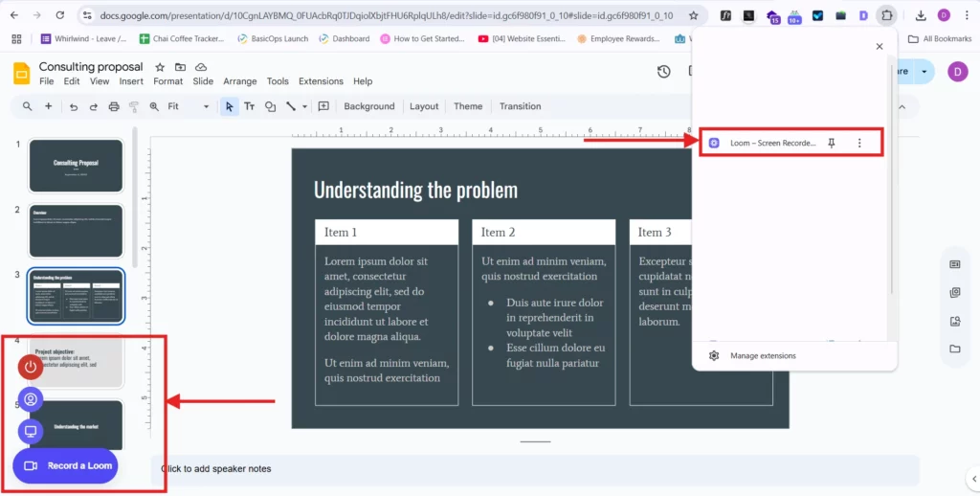Open Manage extensions
980x496 pixels.
click(x=762, y=356)
